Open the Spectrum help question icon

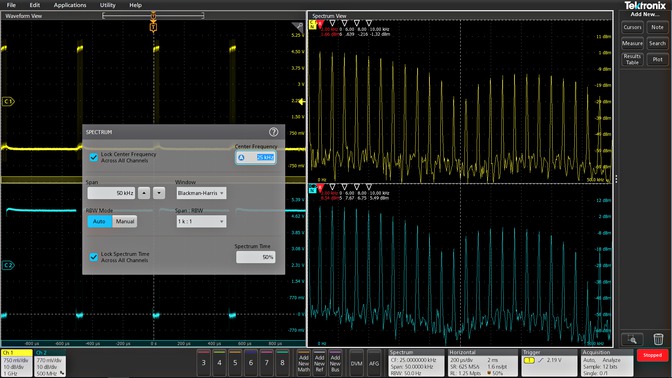tap(273, 132)
